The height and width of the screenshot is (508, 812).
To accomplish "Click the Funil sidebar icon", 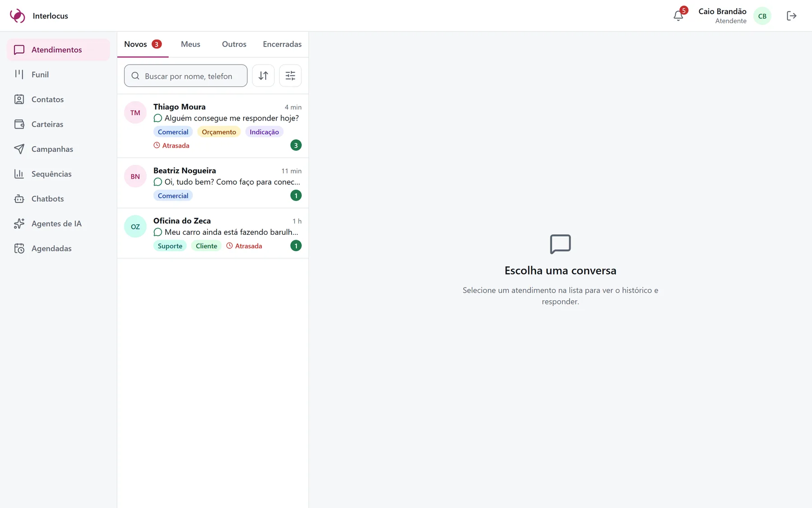I will coord(19,74).
